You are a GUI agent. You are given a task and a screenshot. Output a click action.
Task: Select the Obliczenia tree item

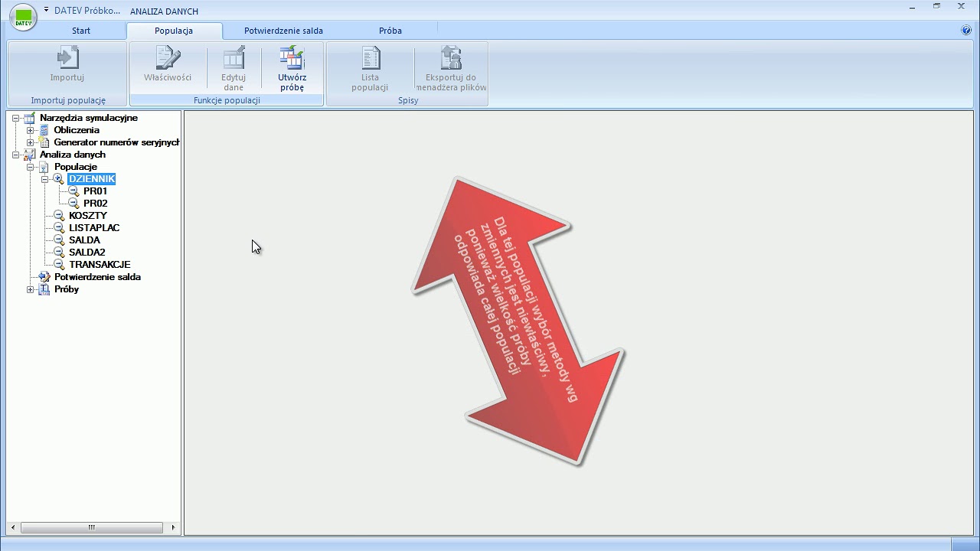coord(77,130)
